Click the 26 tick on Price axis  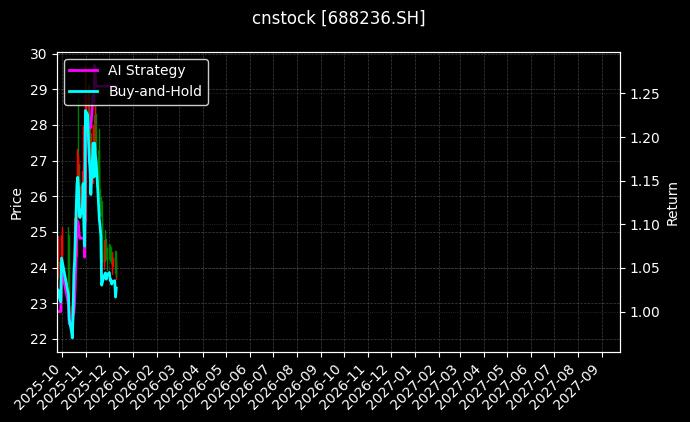40,197
